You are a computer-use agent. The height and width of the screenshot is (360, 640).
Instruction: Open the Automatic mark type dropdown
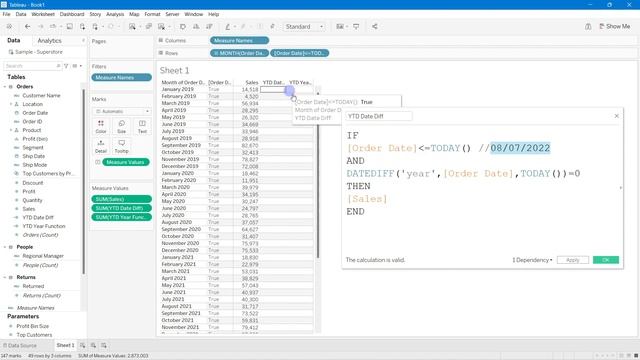tap(122, 111)
